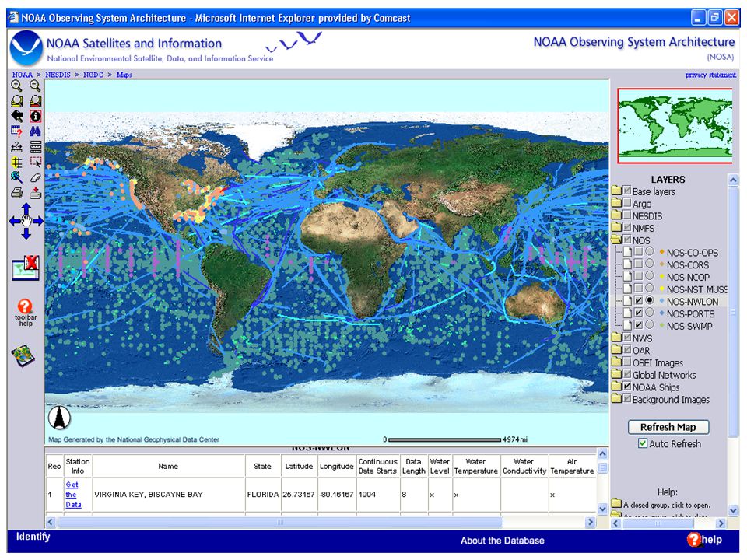Click the layers panel scroll up arrow
This screenshot has width=747, height=560.
tap(733, 180)
